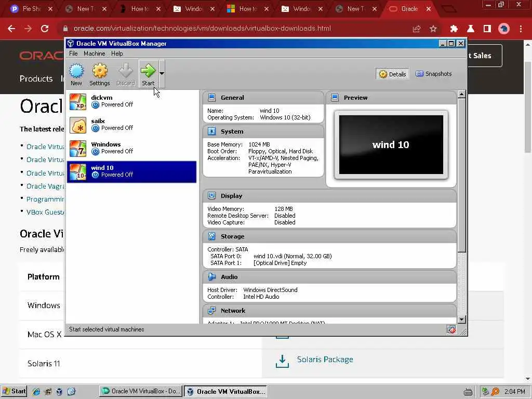Click the New virtual machine icon

point(76,74)
